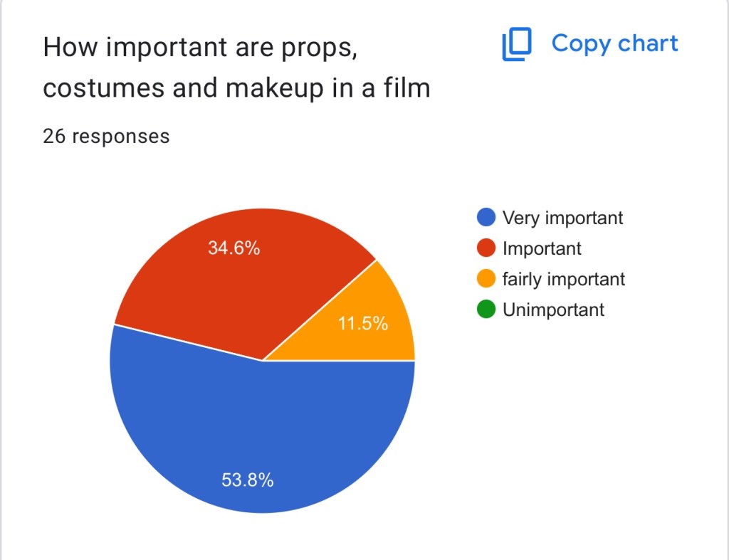Select the 34.6% percentage label
This screenshot has width=729, height=560.
point(234,248)
